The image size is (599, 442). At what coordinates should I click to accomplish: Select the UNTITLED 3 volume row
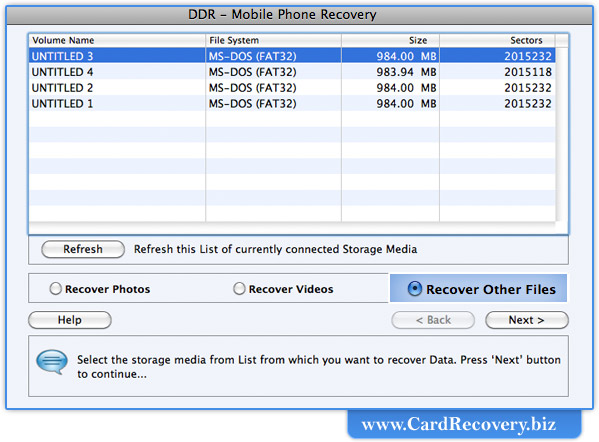tap(292, 56)
